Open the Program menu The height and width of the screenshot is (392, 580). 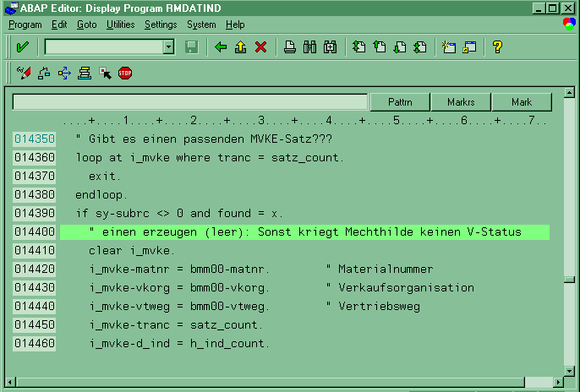tap(25, 25)
